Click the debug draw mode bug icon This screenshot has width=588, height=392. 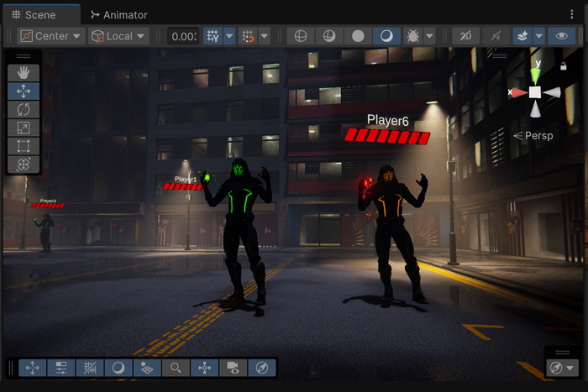tap(412, 36)
